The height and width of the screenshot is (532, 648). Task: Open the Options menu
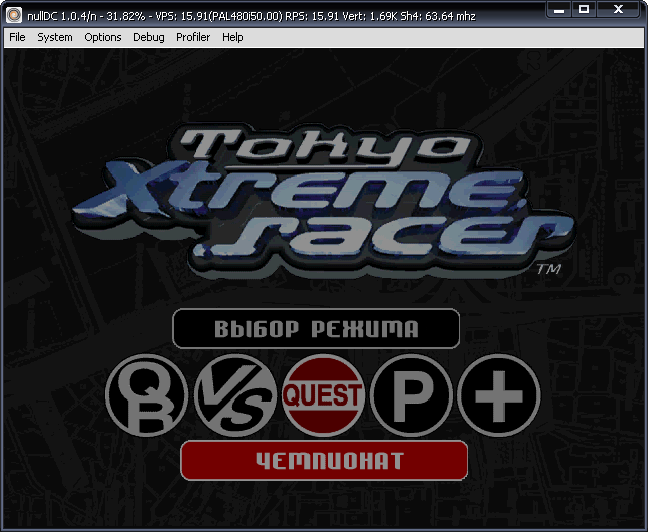(x=103, y=37)
